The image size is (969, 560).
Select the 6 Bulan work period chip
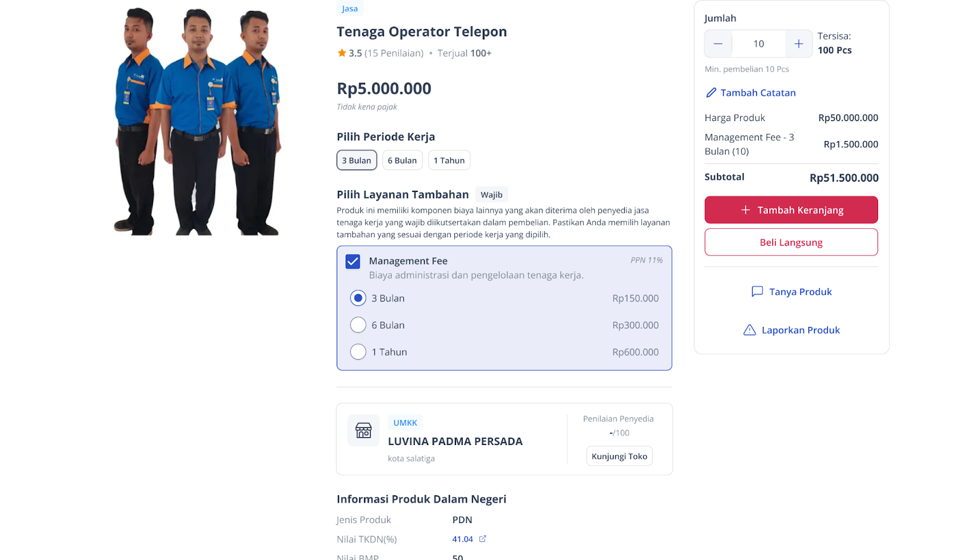402,160
